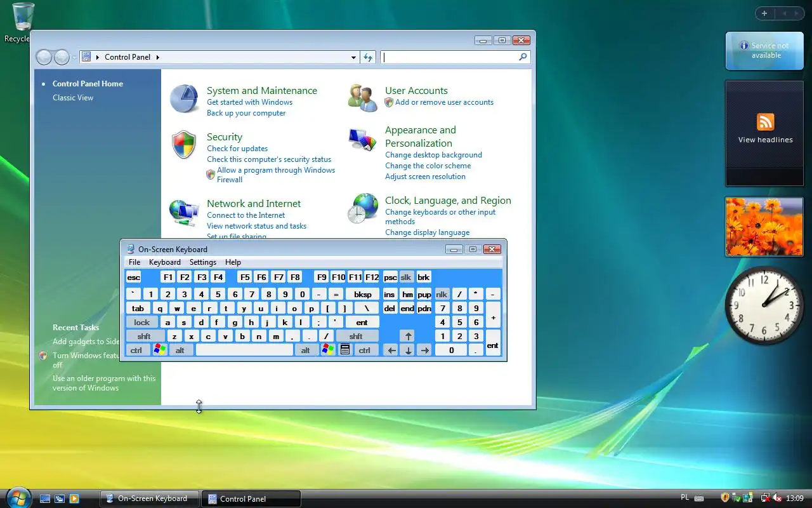Open the User Accounts icon
Screen dimensions: 812x508
363,97
